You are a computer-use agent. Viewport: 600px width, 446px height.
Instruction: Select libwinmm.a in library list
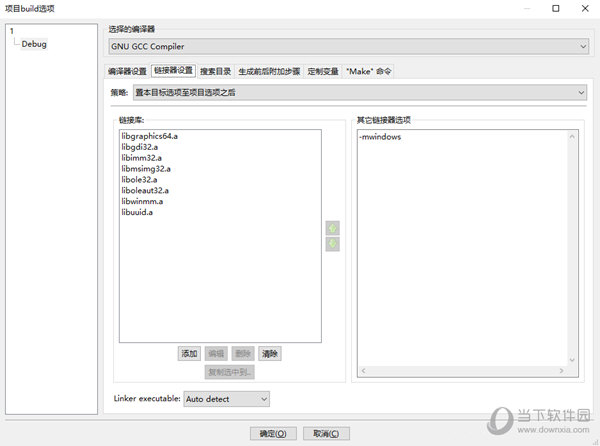[x=142, y=201]
